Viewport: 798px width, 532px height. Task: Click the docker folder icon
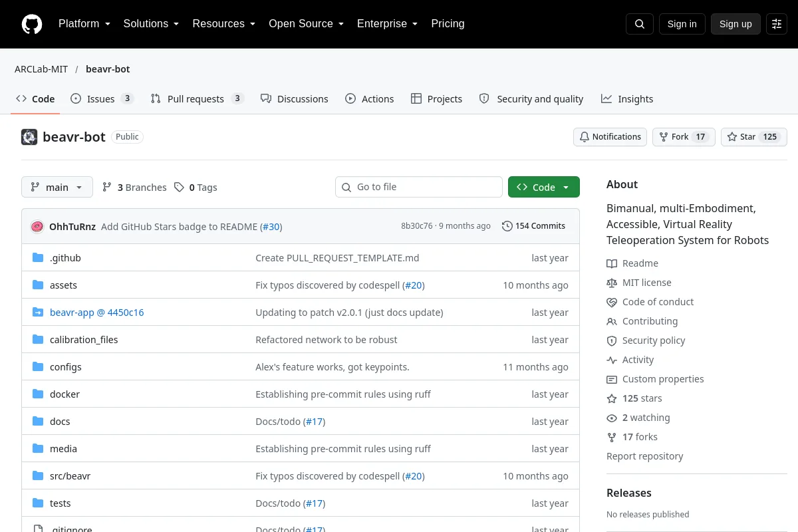[38, 394]
